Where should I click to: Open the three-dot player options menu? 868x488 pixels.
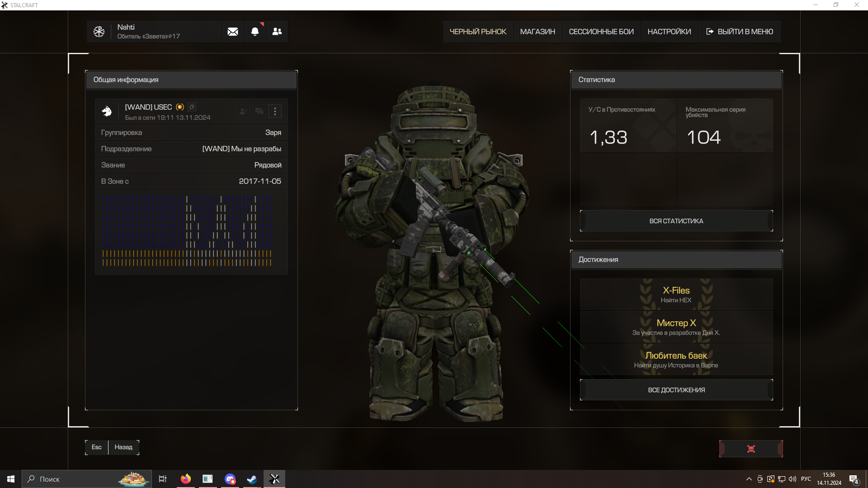pos(275,111)
